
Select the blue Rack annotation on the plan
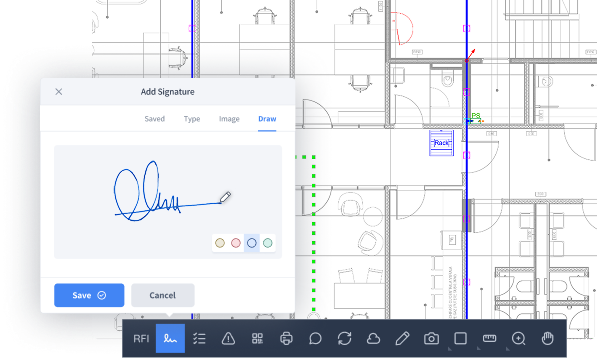(441, 143)
